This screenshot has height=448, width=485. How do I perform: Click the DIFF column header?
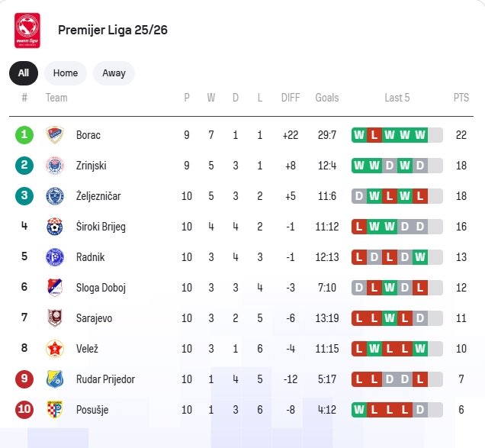(x=291, y=98)
